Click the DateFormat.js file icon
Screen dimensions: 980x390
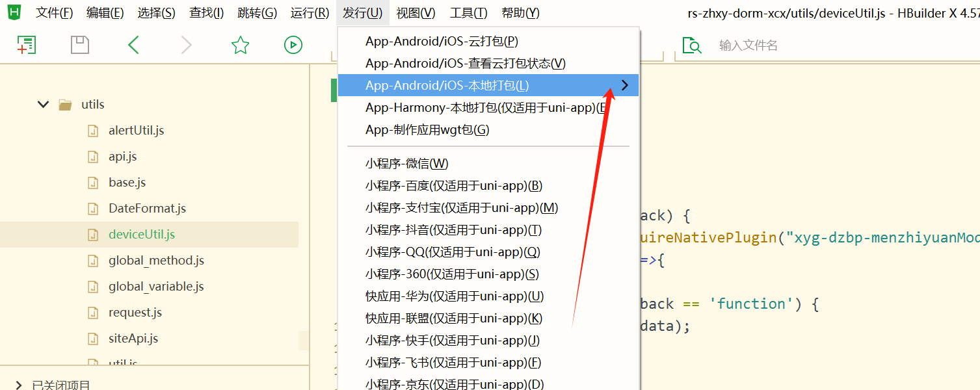pyautogui.click(x=93, y=209)
